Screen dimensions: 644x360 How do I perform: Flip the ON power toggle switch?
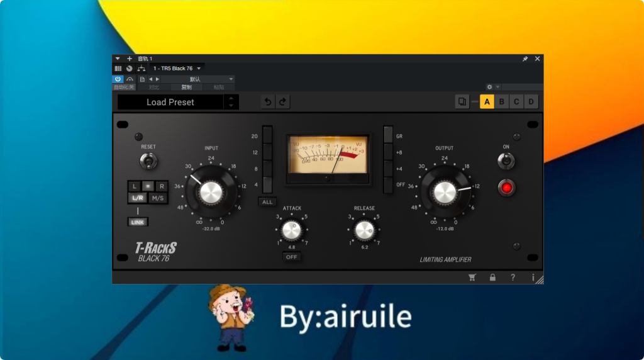coord(506,161)
